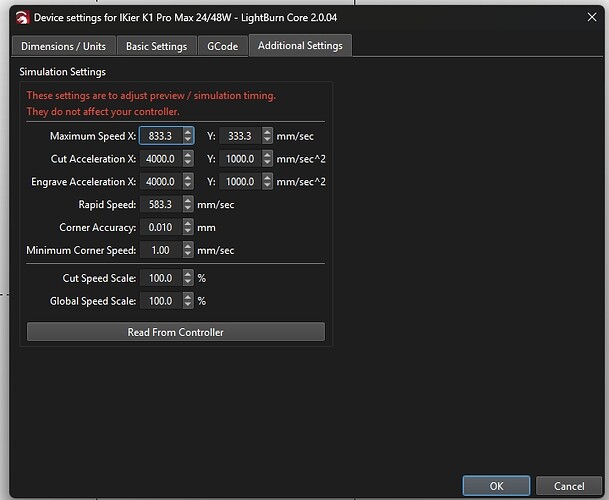
Task: Increase Corner Accuracy value
Action: click(x=188, y=223)
